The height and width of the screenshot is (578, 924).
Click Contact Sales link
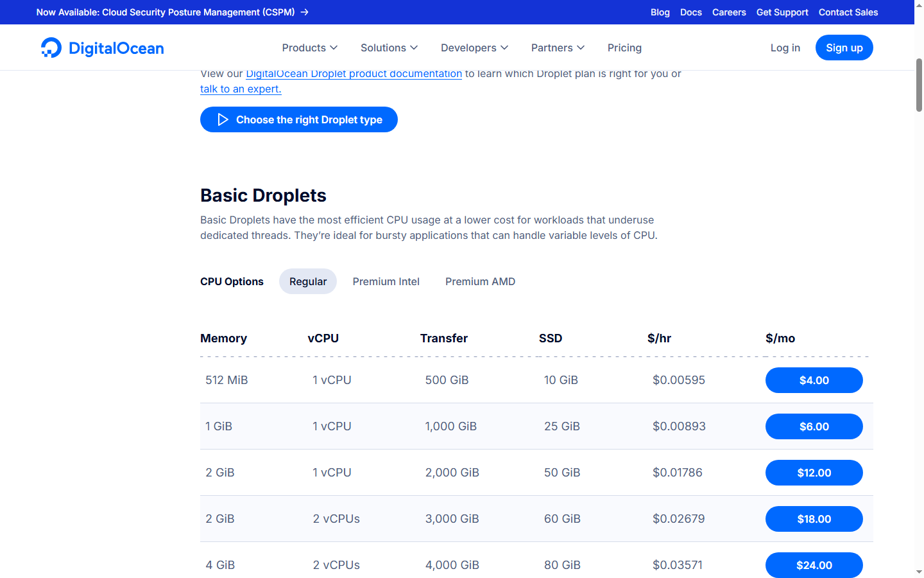coord(848,12)
